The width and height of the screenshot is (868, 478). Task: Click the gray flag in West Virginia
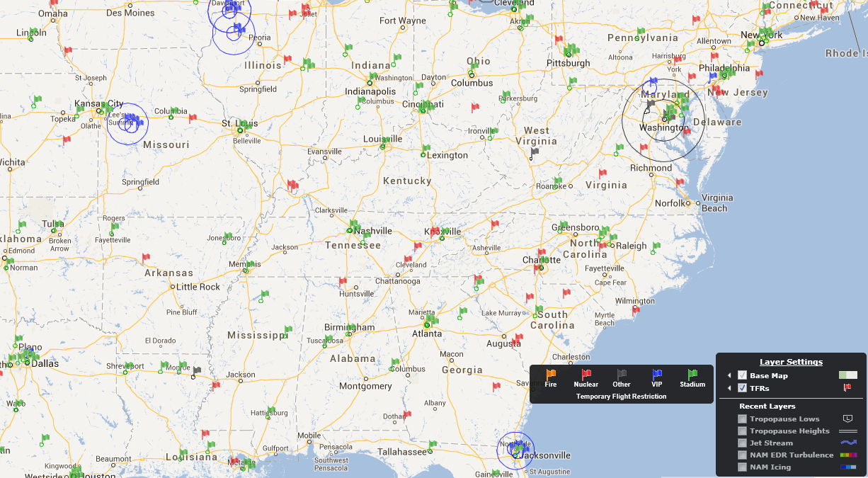(x=535, y=152)
